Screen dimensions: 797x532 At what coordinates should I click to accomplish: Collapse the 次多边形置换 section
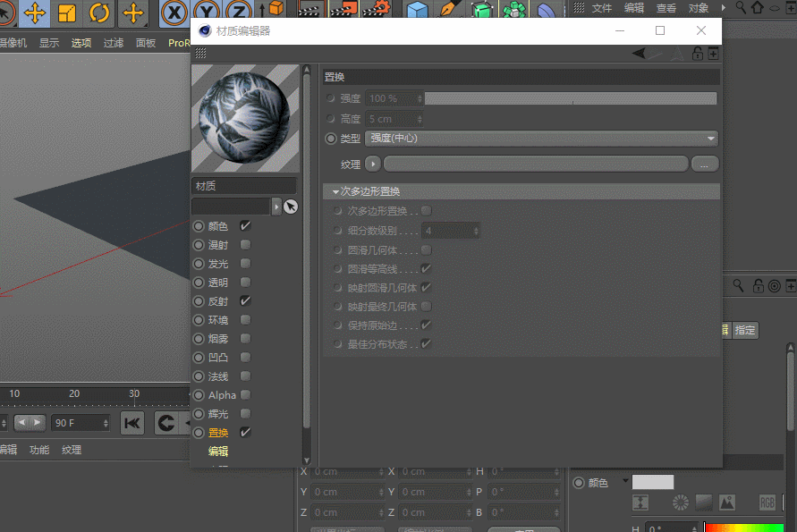coord(335,191)
